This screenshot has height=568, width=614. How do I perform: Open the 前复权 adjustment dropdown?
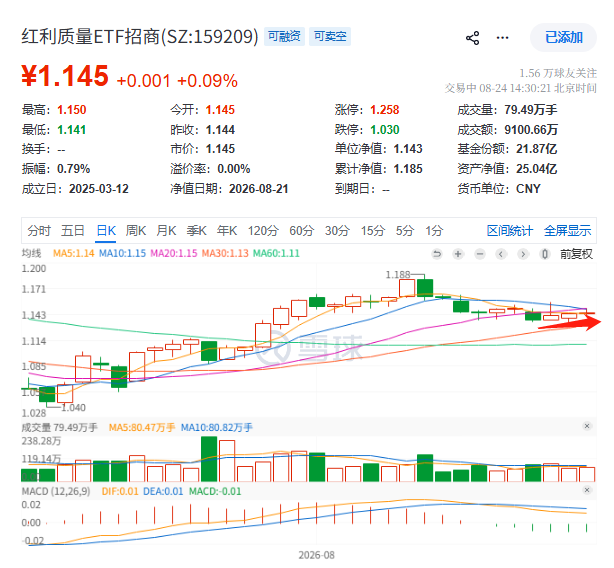(576, 254)
